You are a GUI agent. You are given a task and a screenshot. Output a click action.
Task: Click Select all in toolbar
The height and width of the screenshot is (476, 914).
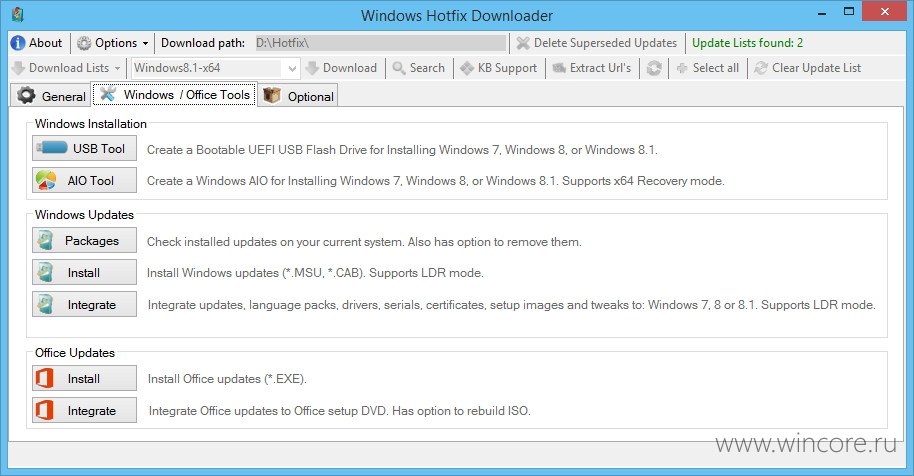coord(707,68)
